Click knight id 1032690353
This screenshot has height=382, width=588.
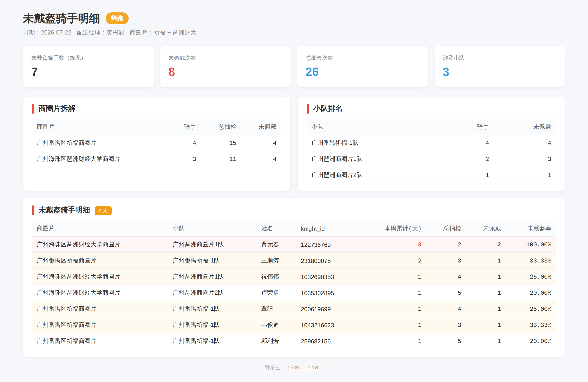click(x=317, y=277)
